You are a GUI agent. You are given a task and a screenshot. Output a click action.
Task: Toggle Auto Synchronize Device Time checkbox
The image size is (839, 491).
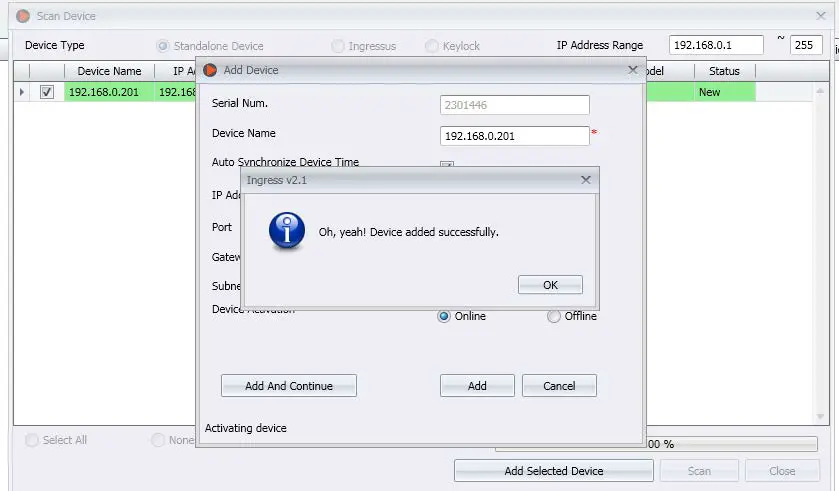[x=447, y=164]
